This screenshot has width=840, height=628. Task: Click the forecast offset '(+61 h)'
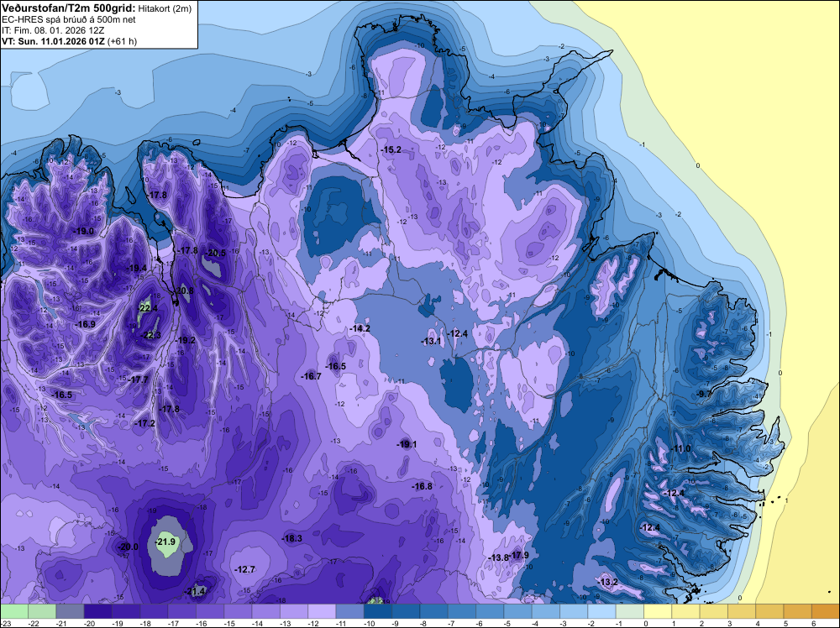[123, 41]
